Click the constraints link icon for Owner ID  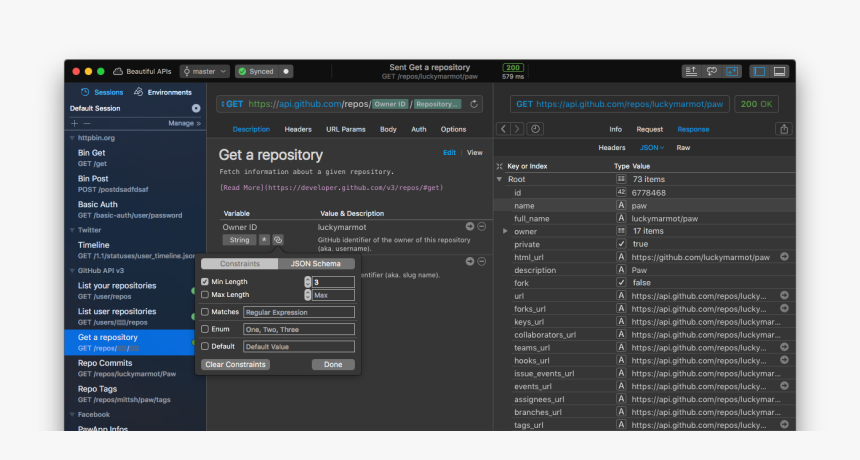[278, 240]
